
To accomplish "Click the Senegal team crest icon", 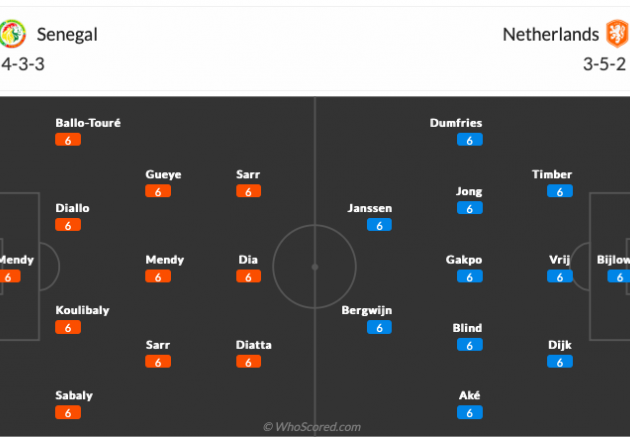I will pyautogui.click(x=12, y=34).
